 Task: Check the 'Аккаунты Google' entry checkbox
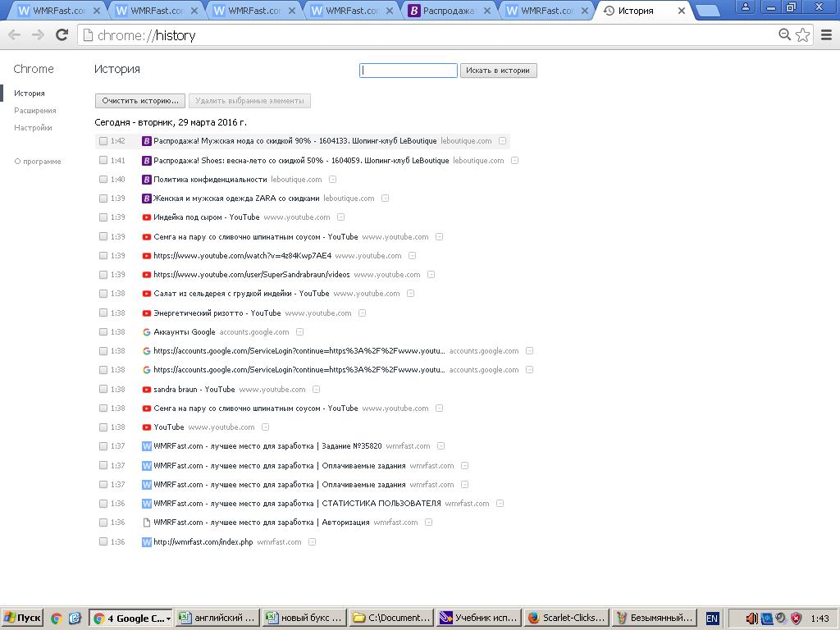[103, 332]
